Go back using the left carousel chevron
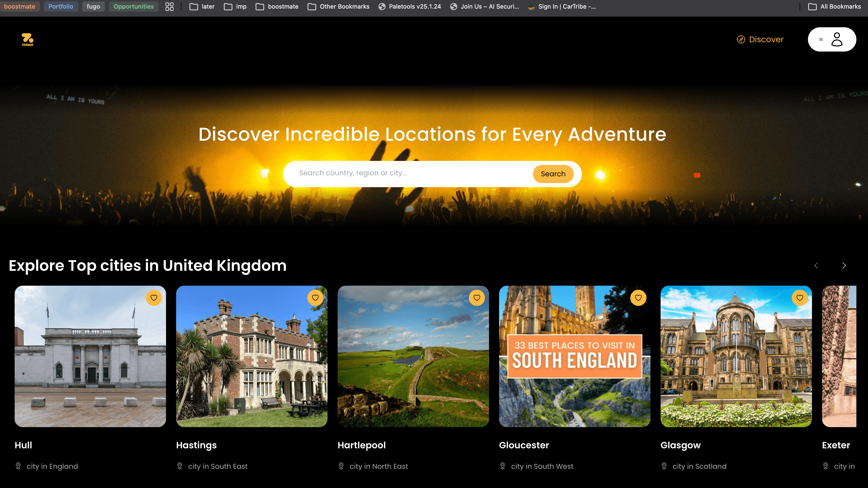 (x=816, y=265)
